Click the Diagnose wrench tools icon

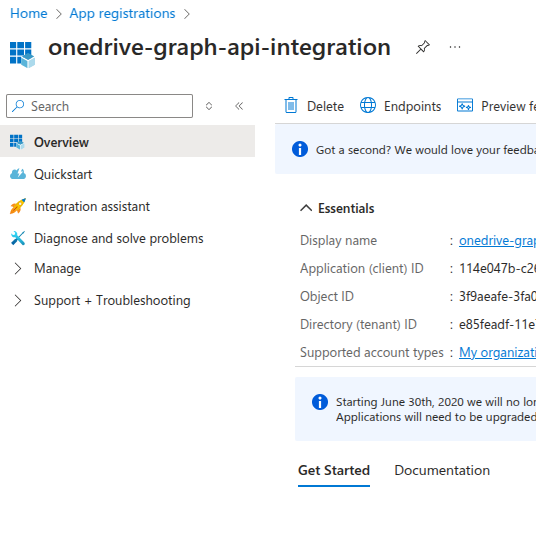point(18,238)
